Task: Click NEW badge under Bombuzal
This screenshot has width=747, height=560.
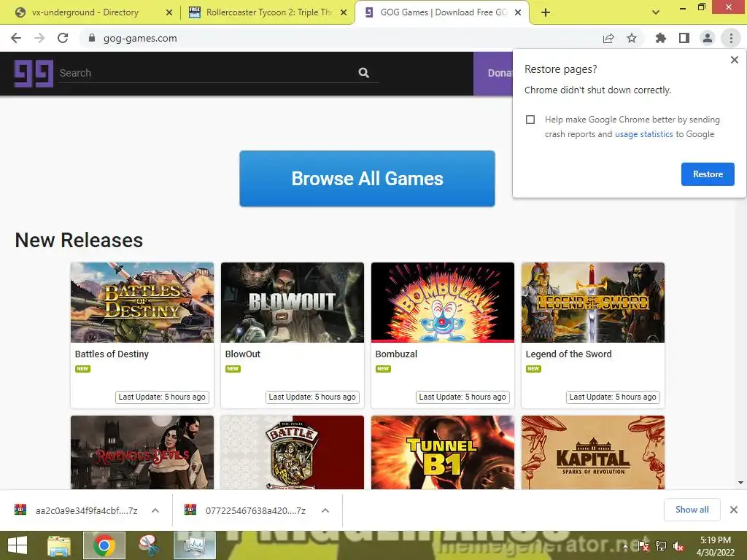Action: [x=383, y=368]
